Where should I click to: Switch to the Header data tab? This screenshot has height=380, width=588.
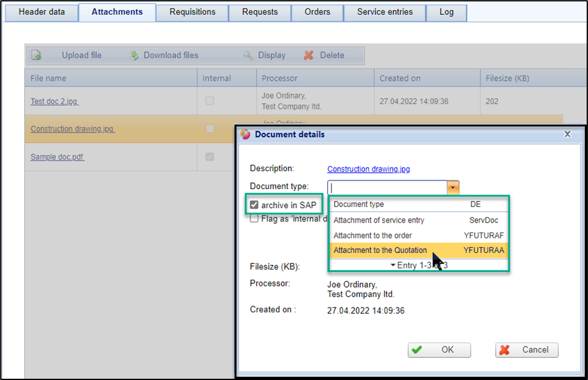[x=42, y=12]
